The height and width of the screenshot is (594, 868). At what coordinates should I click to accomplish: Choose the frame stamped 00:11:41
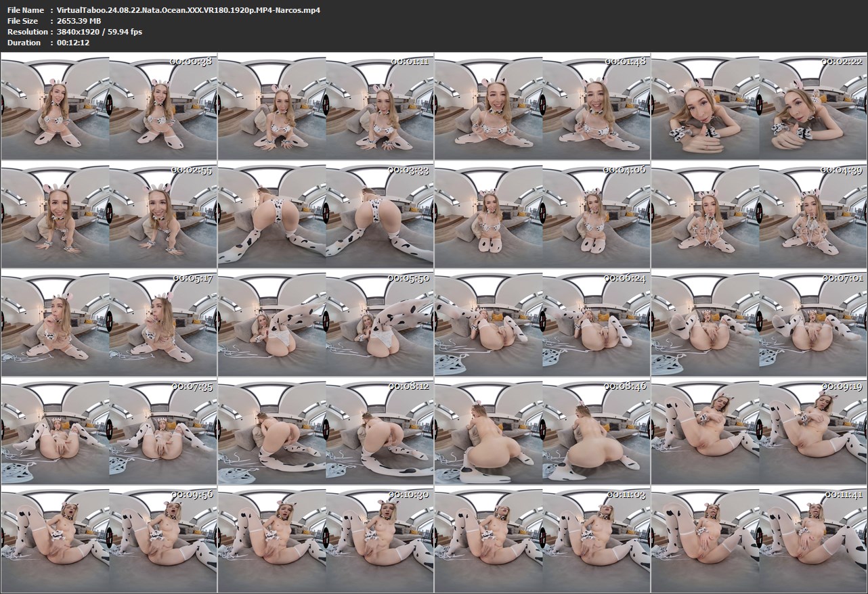(759, 539)
